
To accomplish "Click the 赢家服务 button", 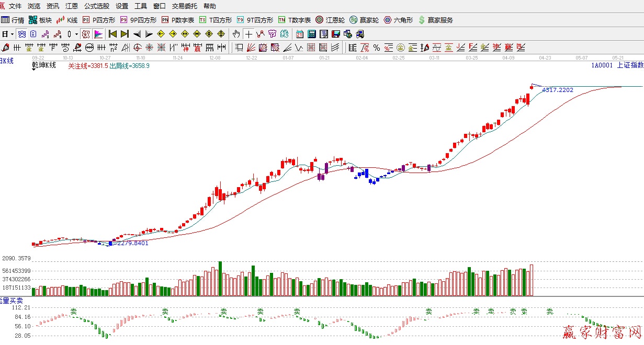I will [x=436, y=20].
